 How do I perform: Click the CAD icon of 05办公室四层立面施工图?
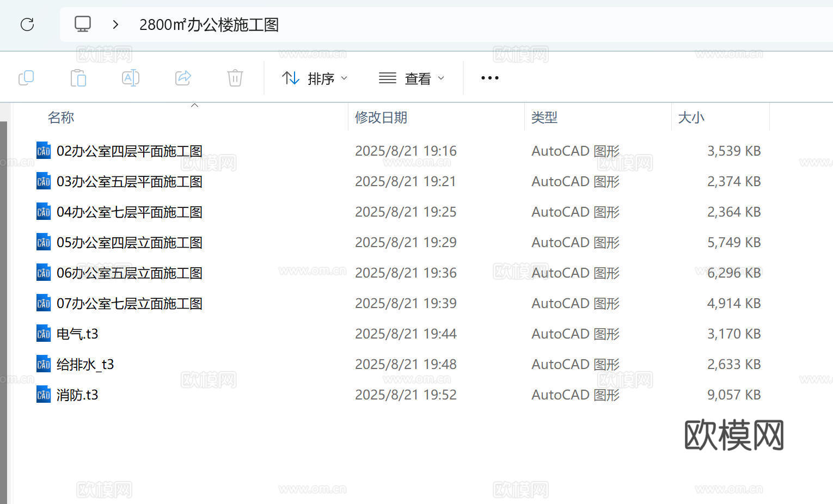click(44, 242)
